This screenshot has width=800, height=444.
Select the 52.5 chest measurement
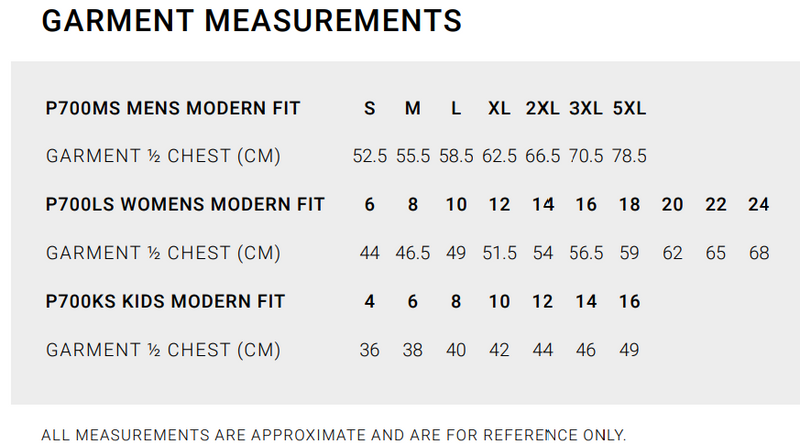pos(370,156)
